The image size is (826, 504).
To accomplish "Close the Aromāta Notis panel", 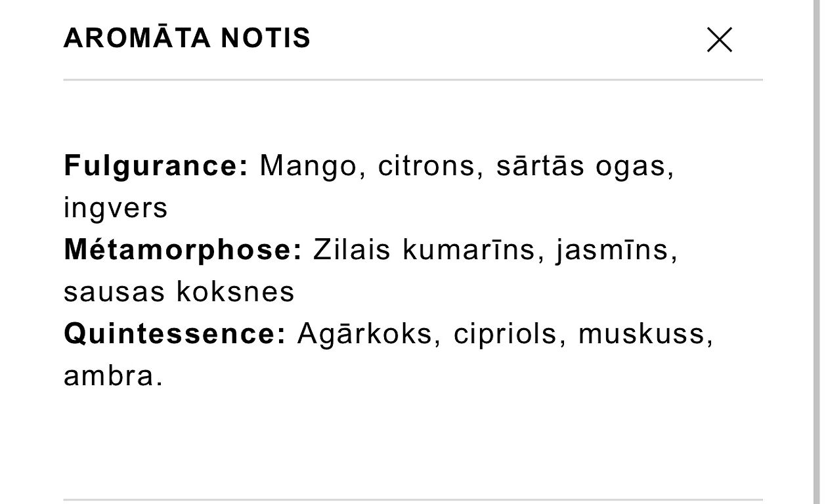I will click(x=719, y=39).
